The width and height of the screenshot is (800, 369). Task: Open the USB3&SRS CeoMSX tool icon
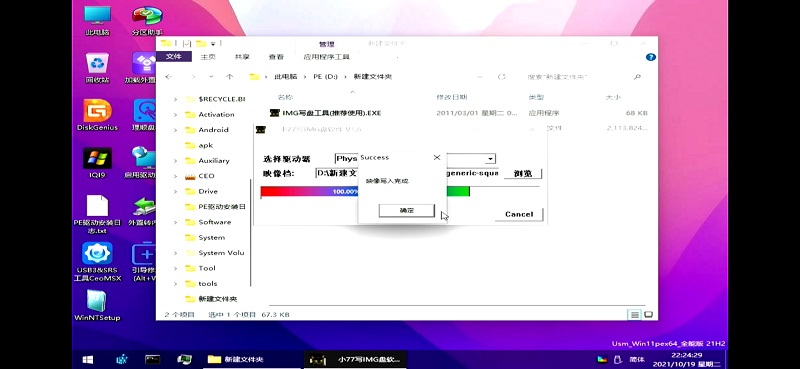point(96,261)
